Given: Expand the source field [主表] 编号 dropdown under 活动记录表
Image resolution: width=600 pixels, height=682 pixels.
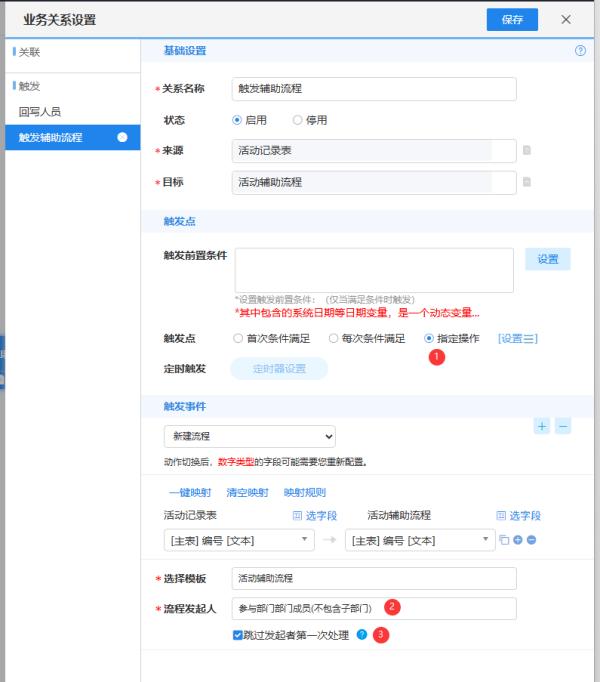Looking at the screenshot, I should [x=239, y=540].
